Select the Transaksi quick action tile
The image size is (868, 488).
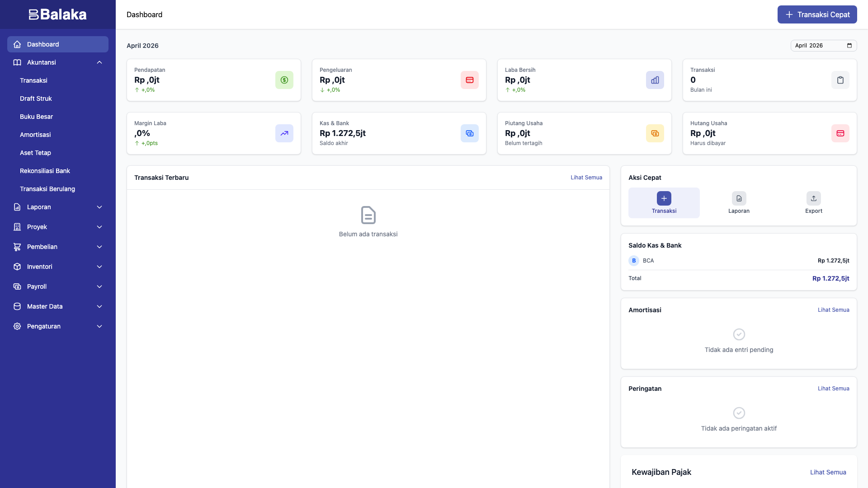click(664, 202)
